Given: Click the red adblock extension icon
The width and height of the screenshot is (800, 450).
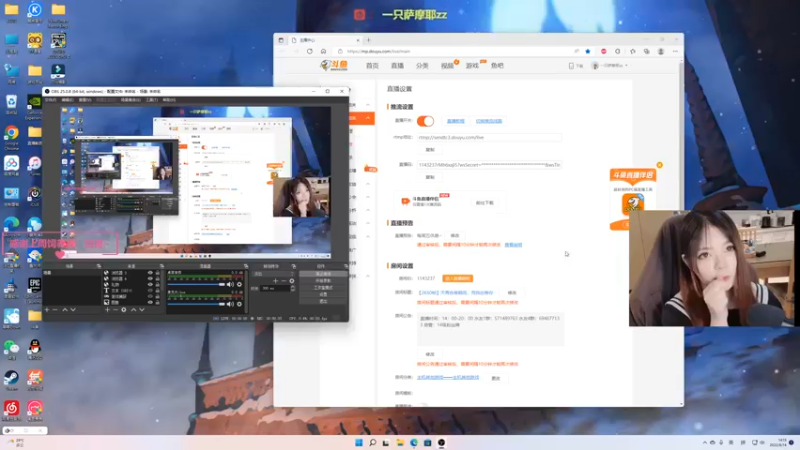Looking at the screenshot, I should coord(604,51).
